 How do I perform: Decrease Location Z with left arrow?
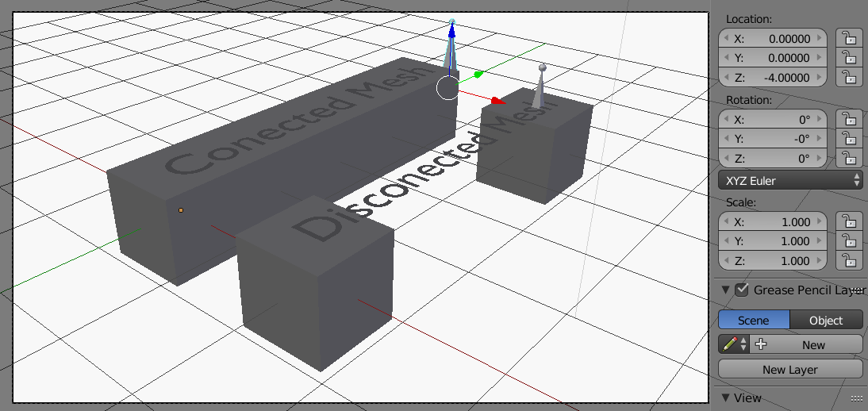point(726,78)
